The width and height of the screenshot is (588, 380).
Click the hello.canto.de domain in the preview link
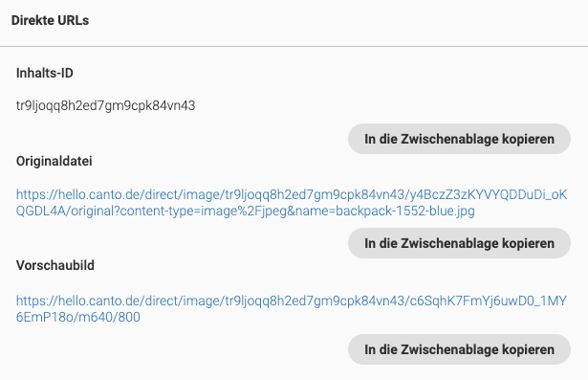pos(99,301)
